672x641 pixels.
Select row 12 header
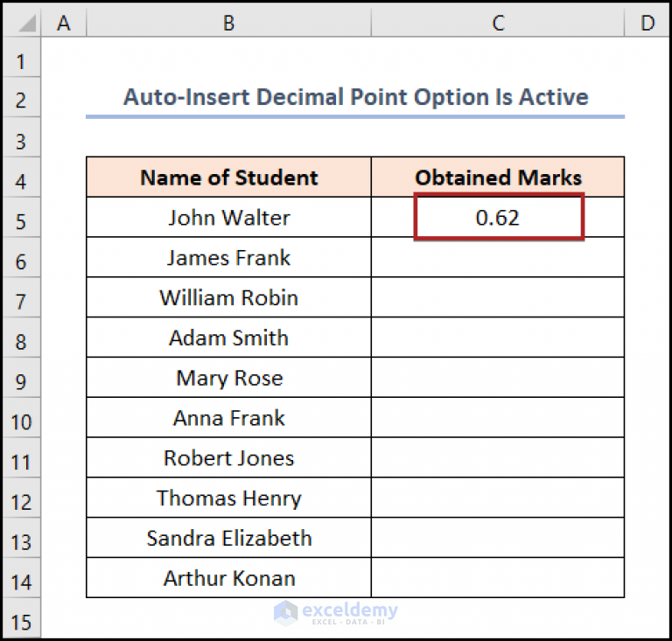21,498
